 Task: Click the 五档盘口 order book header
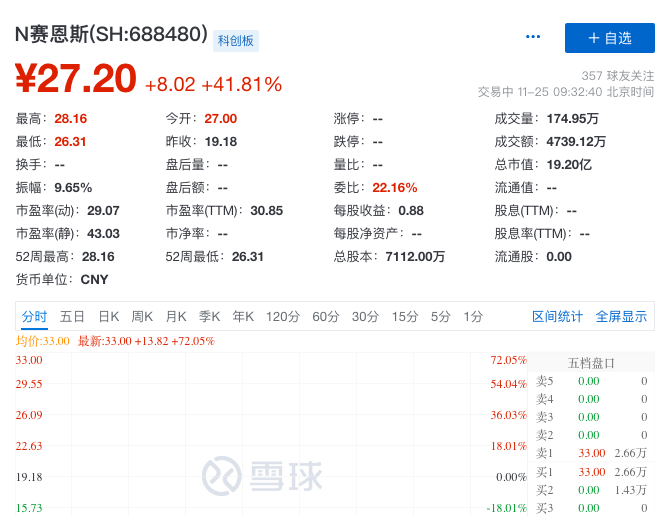point(591,363)
